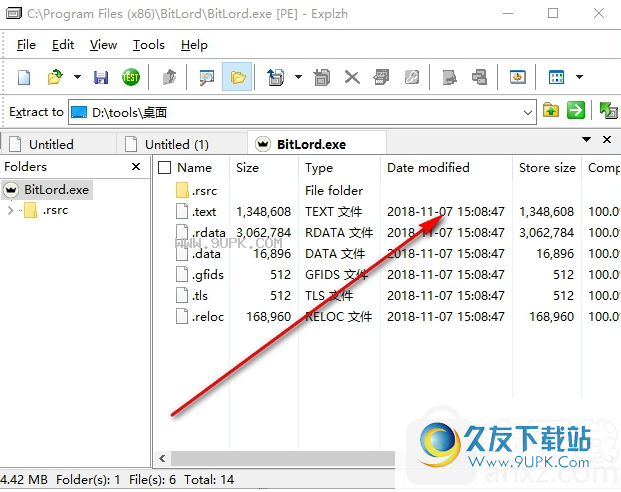Expand the Extract to path dropdown

527,113
